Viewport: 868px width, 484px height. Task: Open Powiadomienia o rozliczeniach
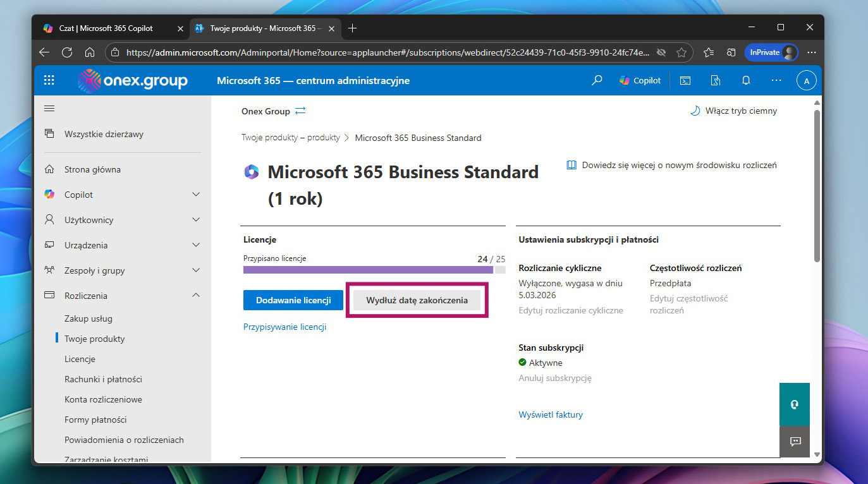(123, 440)
